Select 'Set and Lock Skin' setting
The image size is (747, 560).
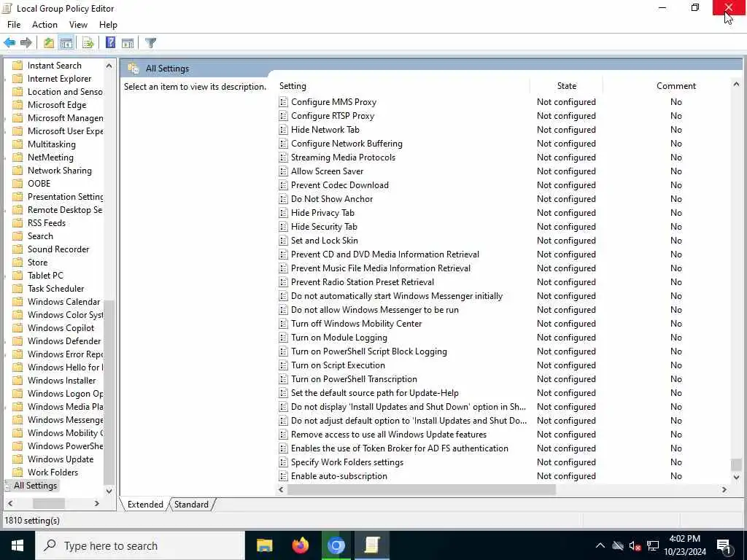pyautogui.click(x=325, y=241)
